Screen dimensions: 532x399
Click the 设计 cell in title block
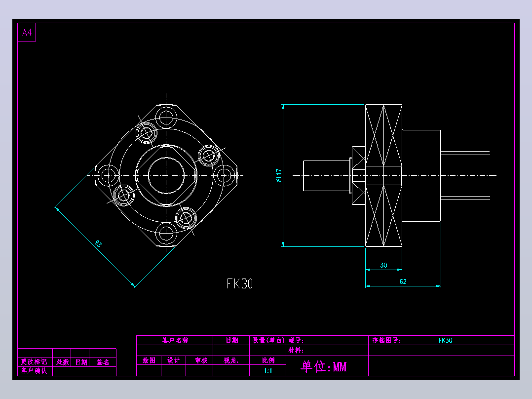pyautogui.click(x=174, y=360)
